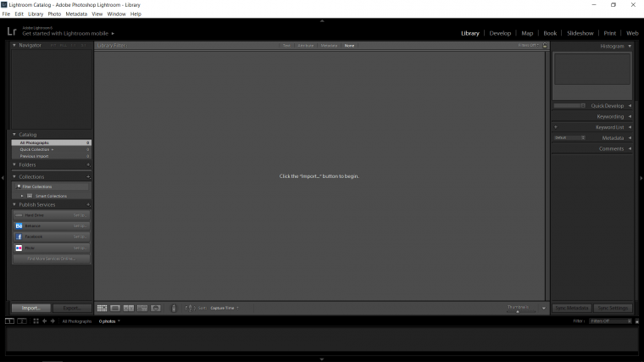
Task: Open the Metadata menu
Action: tap(76, 14)
